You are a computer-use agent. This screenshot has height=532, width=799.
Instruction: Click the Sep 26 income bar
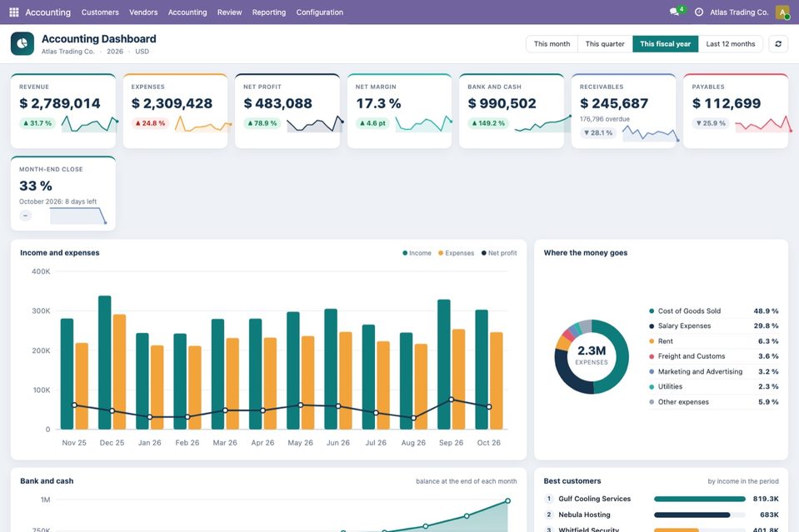coord(444,365)
